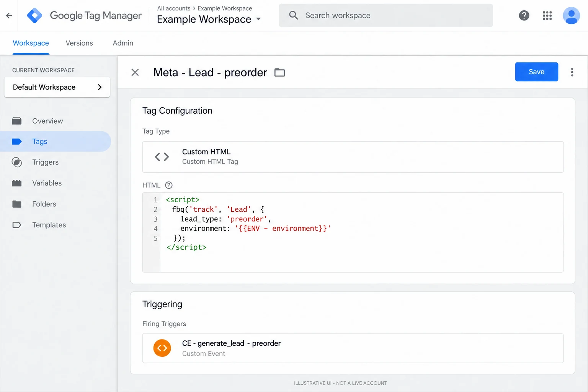Image resolution: width=588 pixels, height=392 pixels.
Task: Open the Google apps grid icon
Action: [547, 16]
